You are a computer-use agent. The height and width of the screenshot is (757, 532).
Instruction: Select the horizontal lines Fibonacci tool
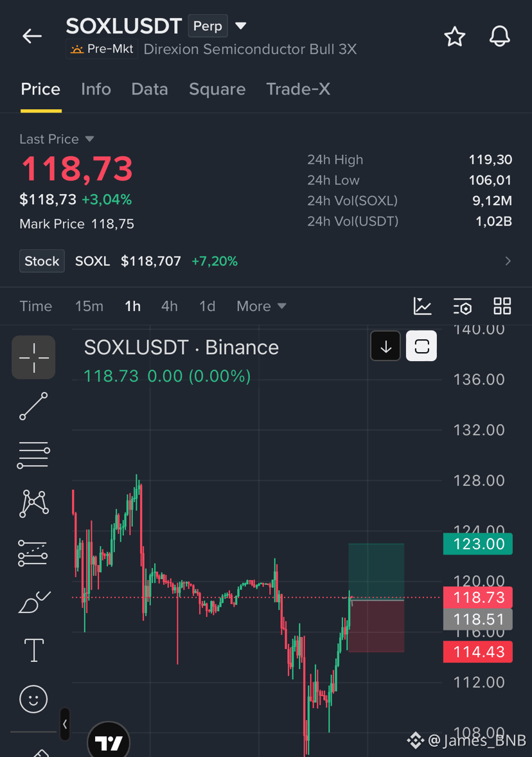33,455
